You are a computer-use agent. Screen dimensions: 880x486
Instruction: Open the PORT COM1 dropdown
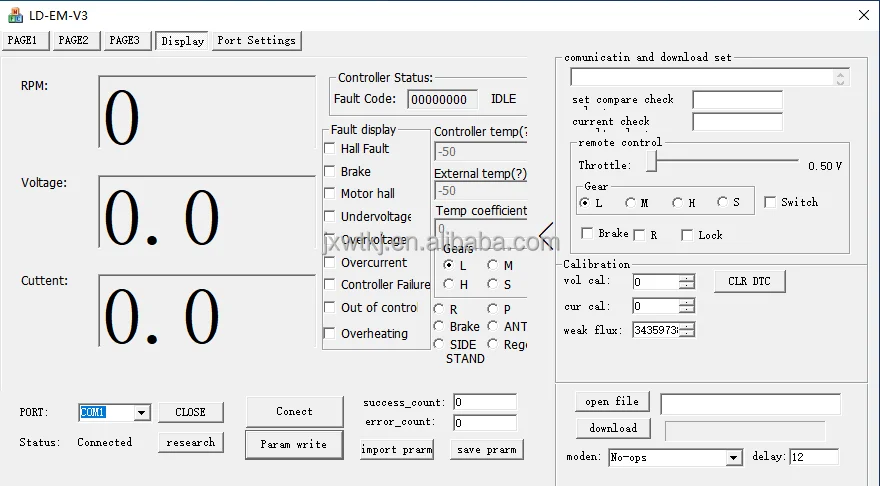141,412
